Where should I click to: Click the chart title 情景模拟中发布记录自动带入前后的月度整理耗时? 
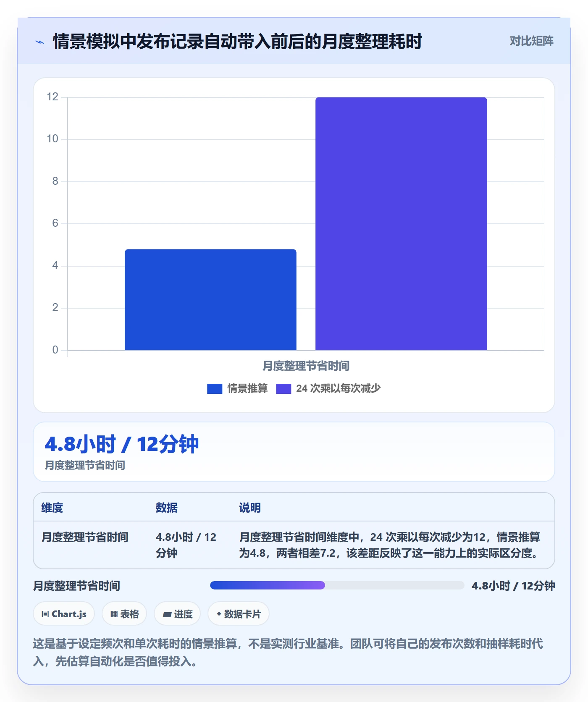coord(237,42)
